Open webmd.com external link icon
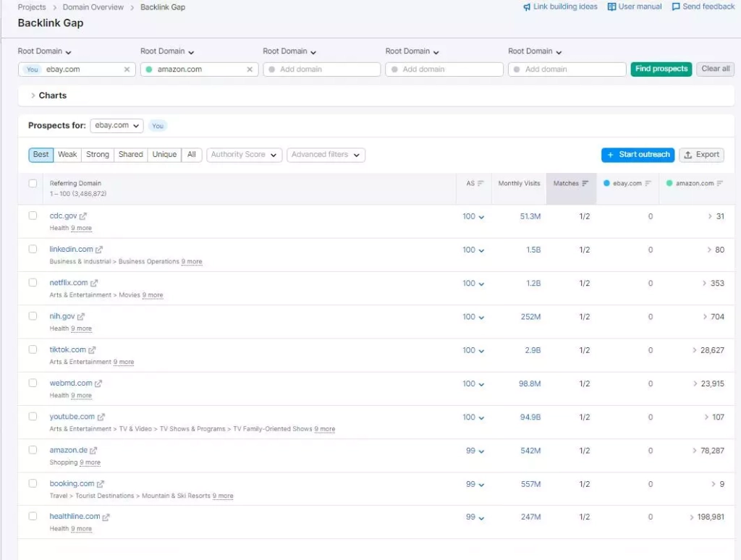Viewport: 741px width, 560px height. click(x=98, y=383)
